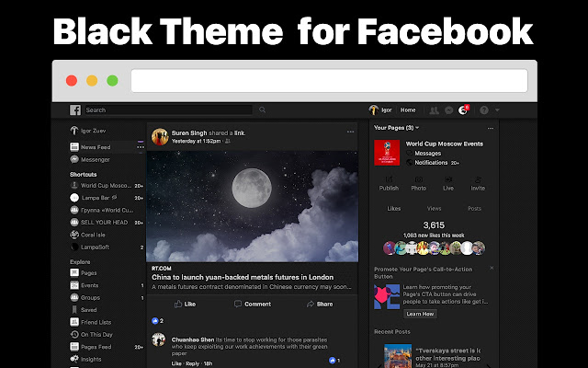
Task: Click the Learn How button
Action: coord(420,314)
